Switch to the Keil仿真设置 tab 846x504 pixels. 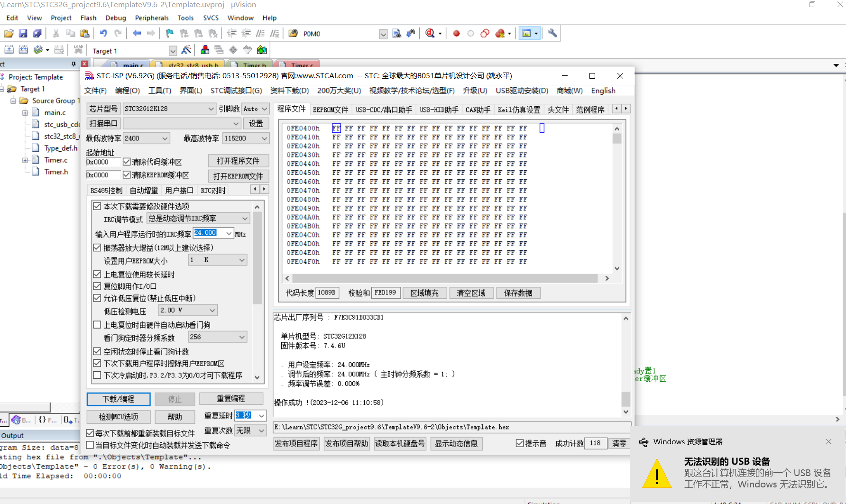pos(519,110)
